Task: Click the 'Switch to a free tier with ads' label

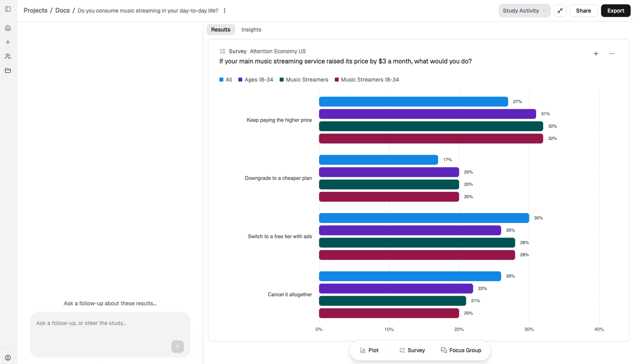Action: [280, 236]
